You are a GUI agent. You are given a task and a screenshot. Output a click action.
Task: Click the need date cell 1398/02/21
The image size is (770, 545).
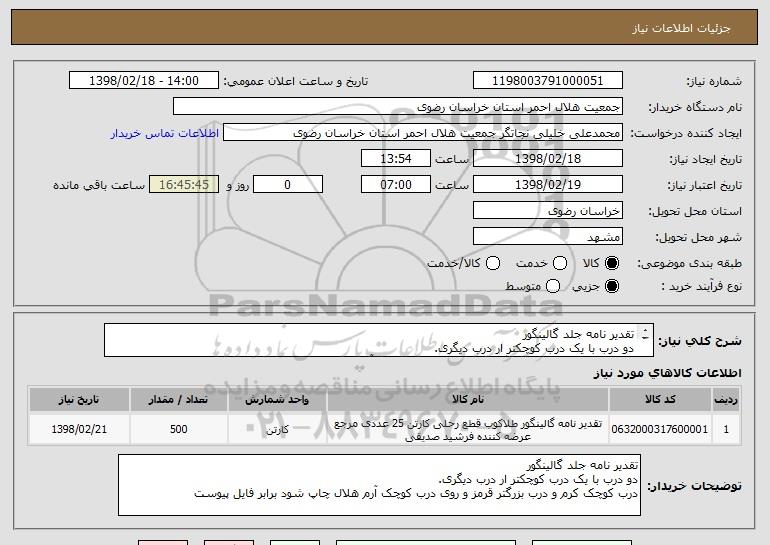79,429
